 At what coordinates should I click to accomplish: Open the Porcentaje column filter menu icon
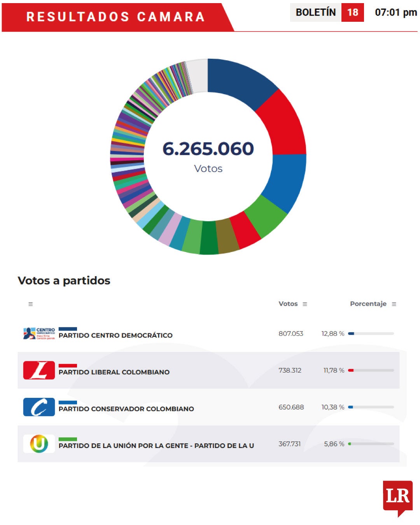click(394, 304)
